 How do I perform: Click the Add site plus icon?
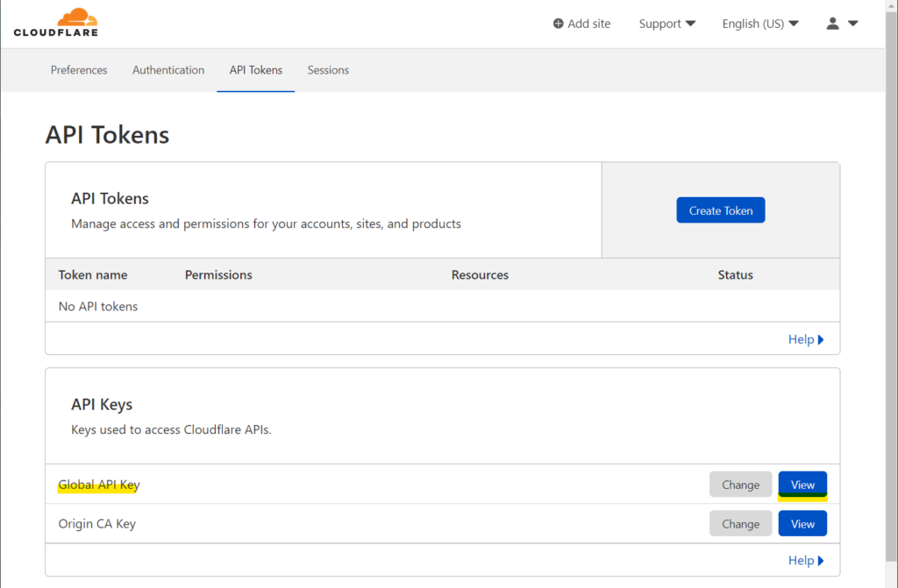[558, 24]
